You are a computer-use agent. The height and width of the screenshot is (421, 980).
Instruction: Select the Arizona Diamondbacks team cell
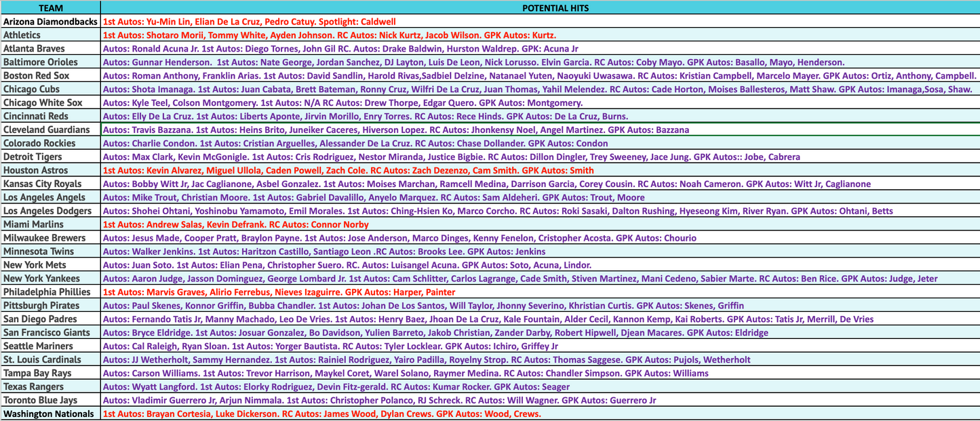[x=50, y=22]
